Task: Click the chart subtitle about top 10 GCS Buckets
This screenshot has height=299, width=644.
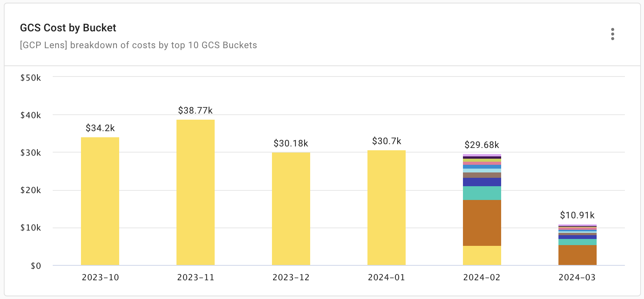Action: pyautogui.click(x=138, y=45)
